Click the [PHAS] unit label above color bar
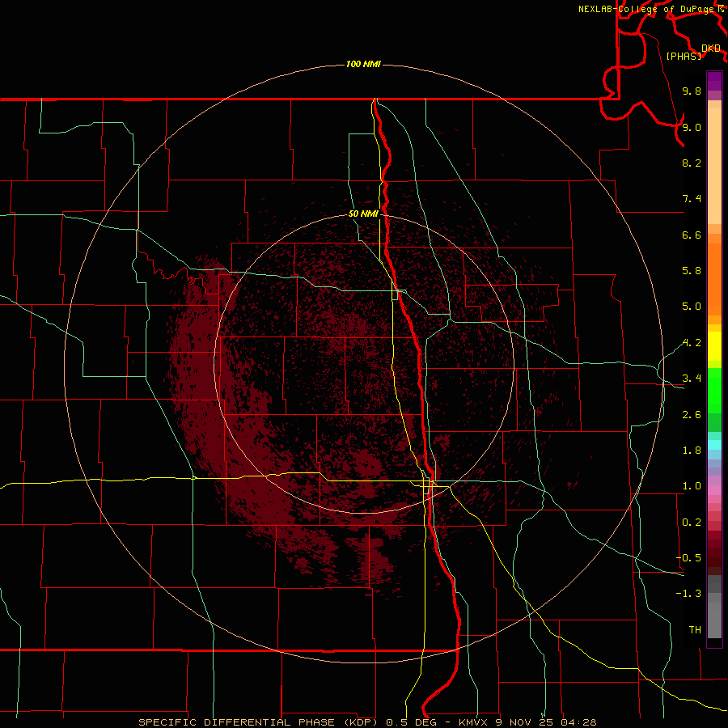The width and height of the screenshot is (728, 728). pyautogui.click(x=684, y=56)
